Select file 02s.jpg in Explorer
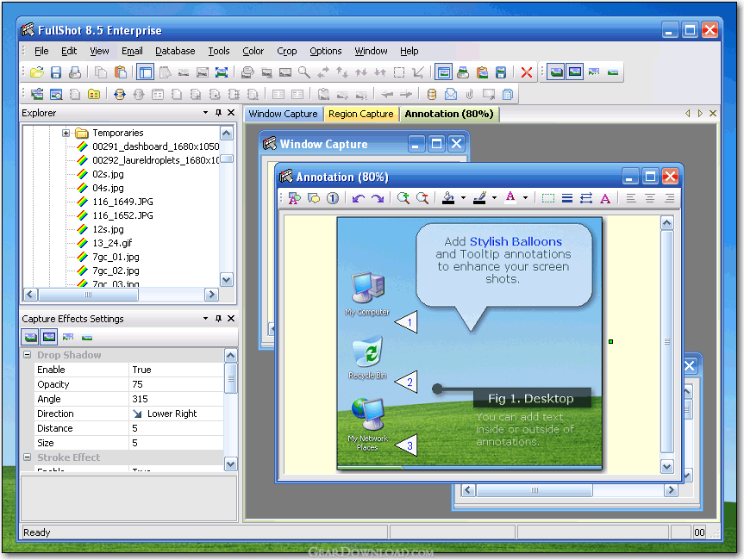Screen dimensions: 744x560 pos(108,174)
